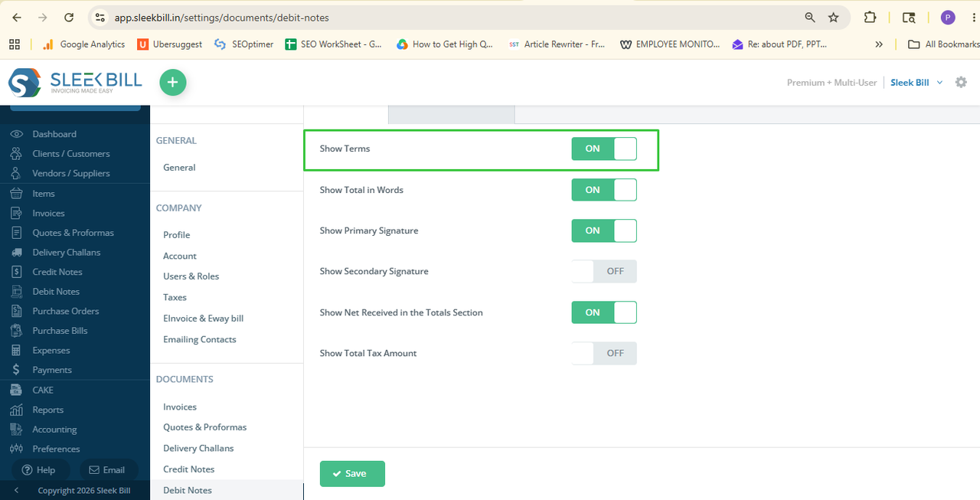This screenshot has width=980, height=500.
Task: Toggle Show Net Received in Totals switch
Action: coord(604,312)
